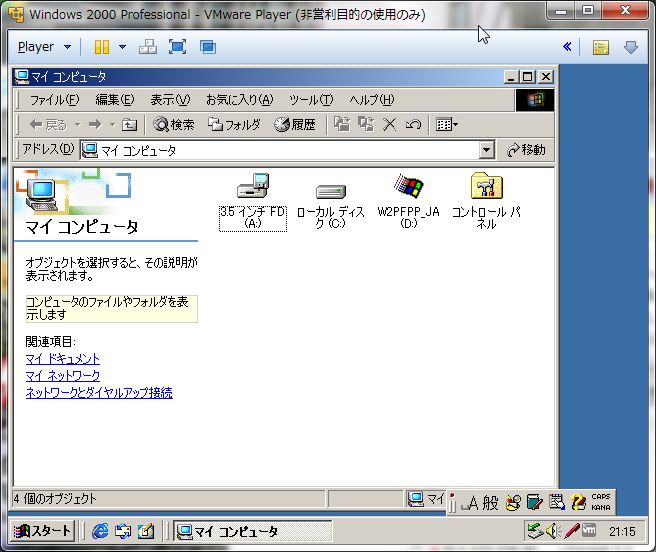Click the Forward arrow toolbar button

coord(95,124)
